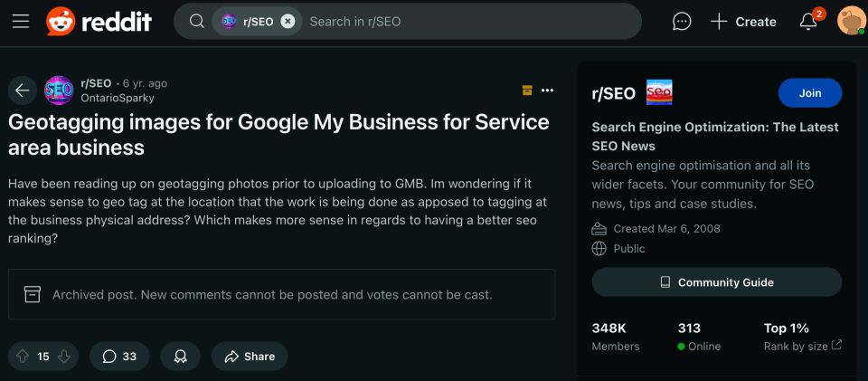
Task: Click the upvote arrow
Action: click(23, 356)
